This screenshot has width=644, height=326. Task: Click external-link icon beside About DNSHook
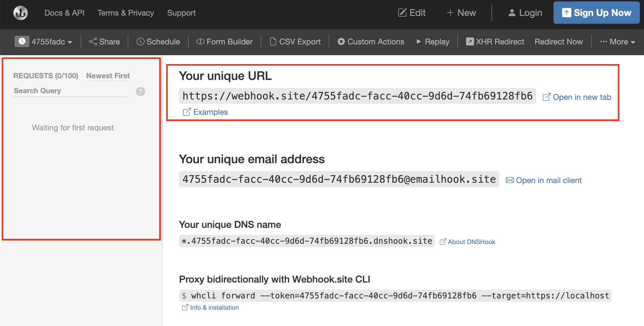(x=443, y=242)
